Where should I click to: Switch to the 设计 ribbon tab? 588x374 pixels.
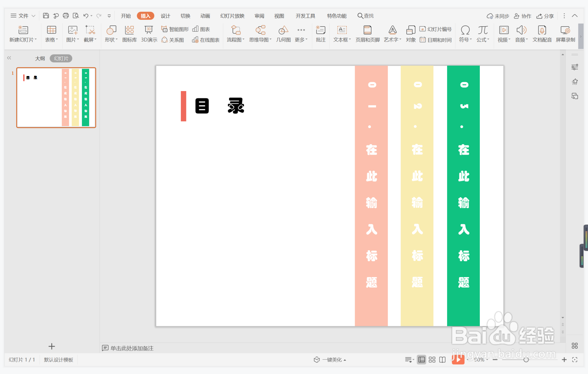click(165, 16)
